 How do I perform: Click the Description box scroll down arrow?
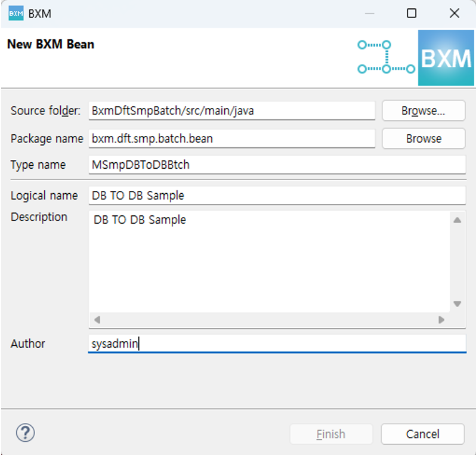pyautogui.click(x=458, y=304)
